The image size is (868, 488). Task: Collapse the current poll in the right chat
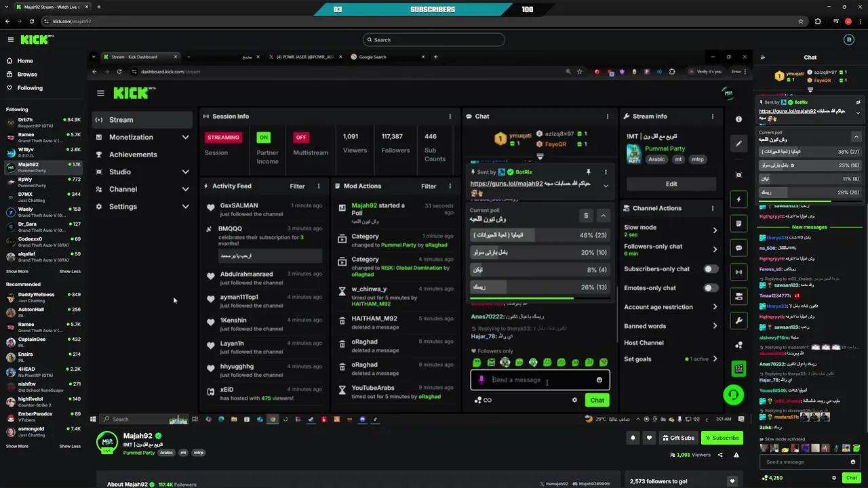pyautogui.click(x=856, y=136)
